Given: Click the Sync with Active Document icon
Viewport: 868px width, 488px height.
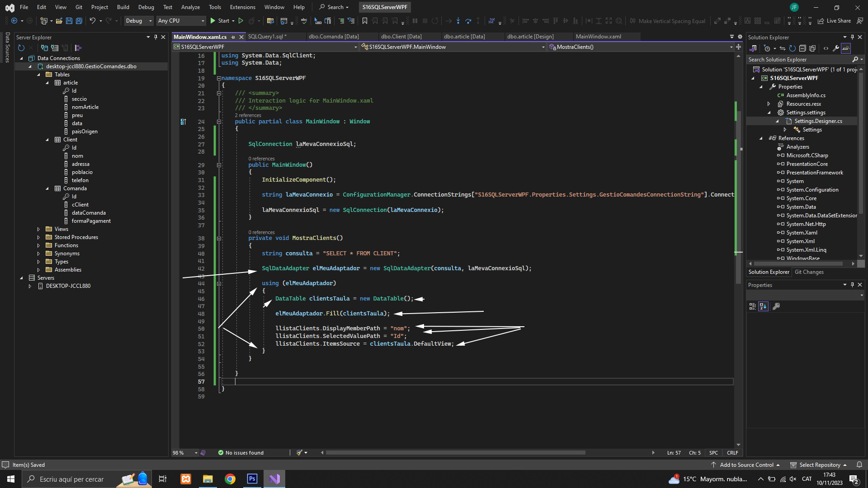Looking at the screenshot, I should pyautogui.click(x=782, y=48).
